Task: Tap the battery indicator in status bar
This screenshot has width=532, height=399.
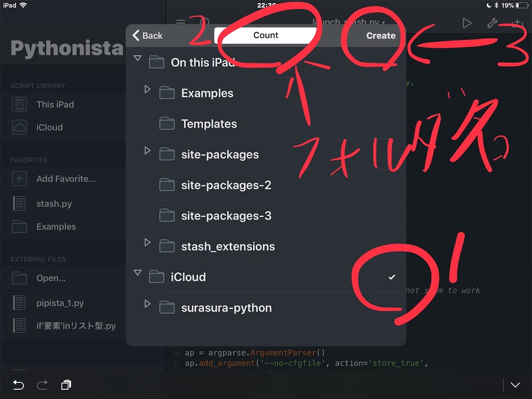Action: (522, 5)
